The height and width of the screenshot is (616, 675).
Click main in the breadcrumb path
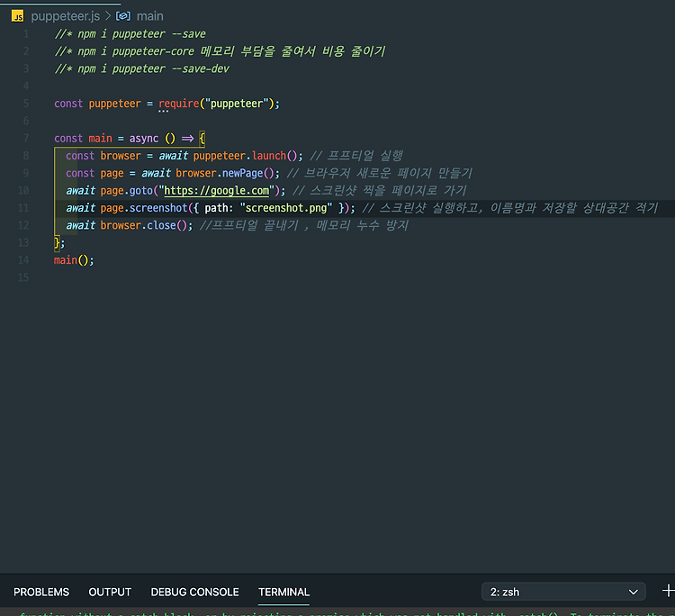[149, 16]
